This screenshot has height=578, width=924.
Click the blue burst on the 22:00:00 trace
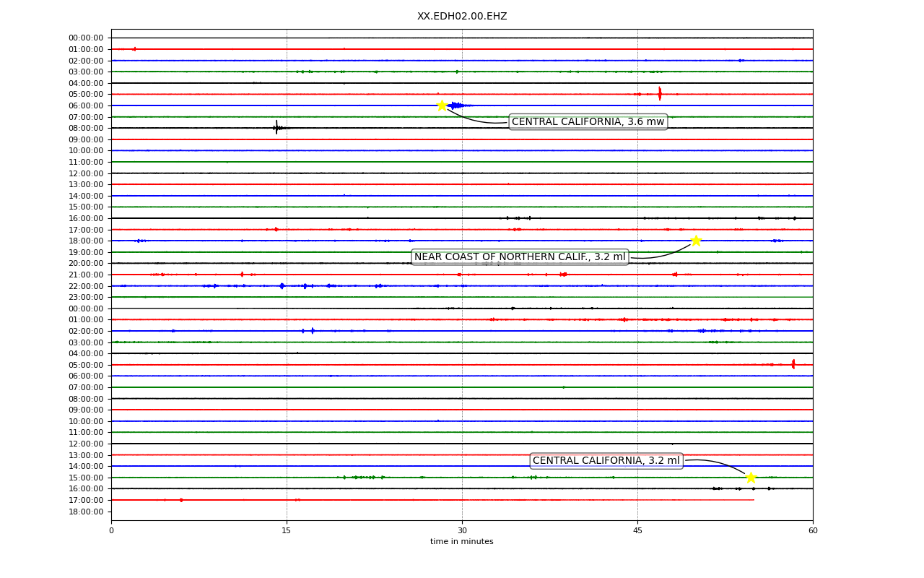[x=282, y=286]
